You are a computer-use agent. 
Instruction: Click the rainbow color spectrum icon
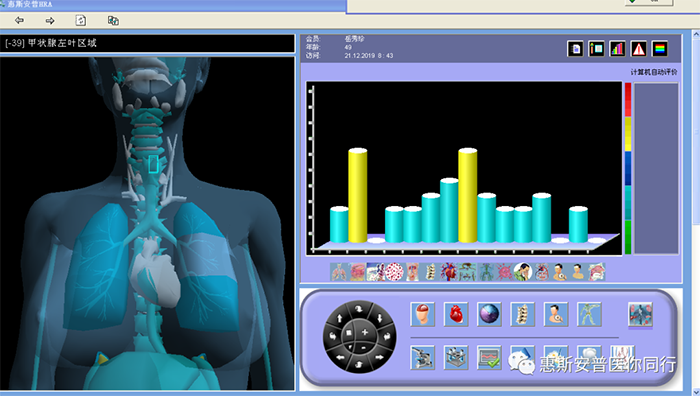point(659,49)
